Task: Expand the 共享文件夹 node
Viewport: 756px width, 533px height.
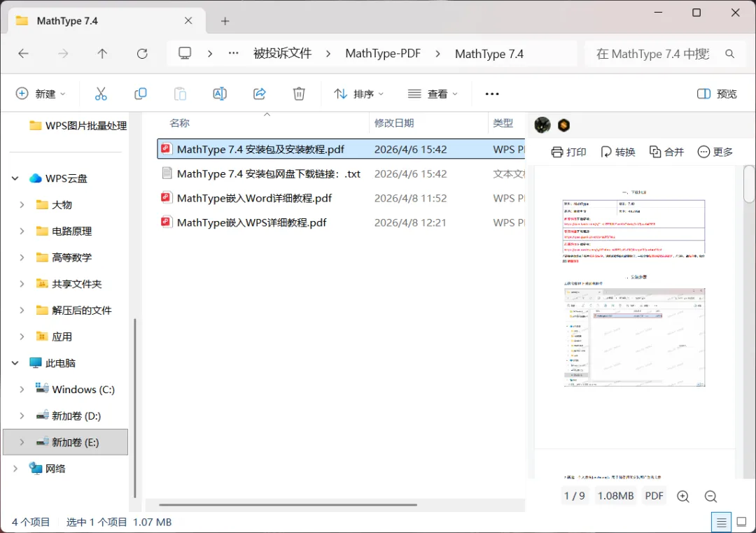Action: pyautogui.click(x=22, y=284)
